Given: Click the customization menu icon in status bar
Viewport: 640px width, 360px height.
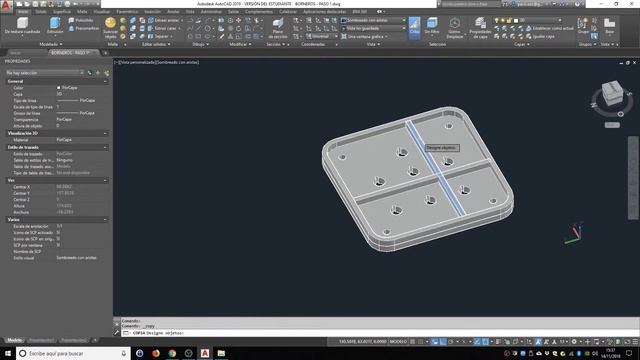Looking at the screenshot, I should click(x=635, y=341).
